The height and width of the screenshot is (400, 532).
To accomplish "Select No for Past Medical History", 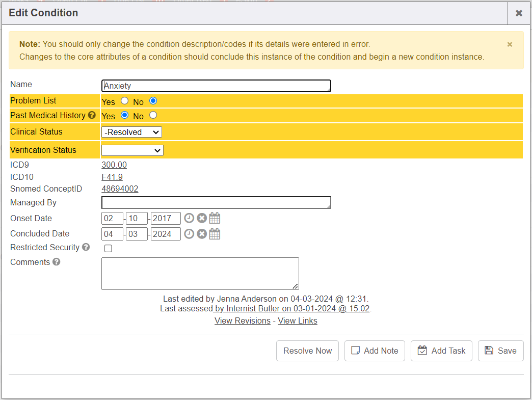I will (x=153, y=115).
